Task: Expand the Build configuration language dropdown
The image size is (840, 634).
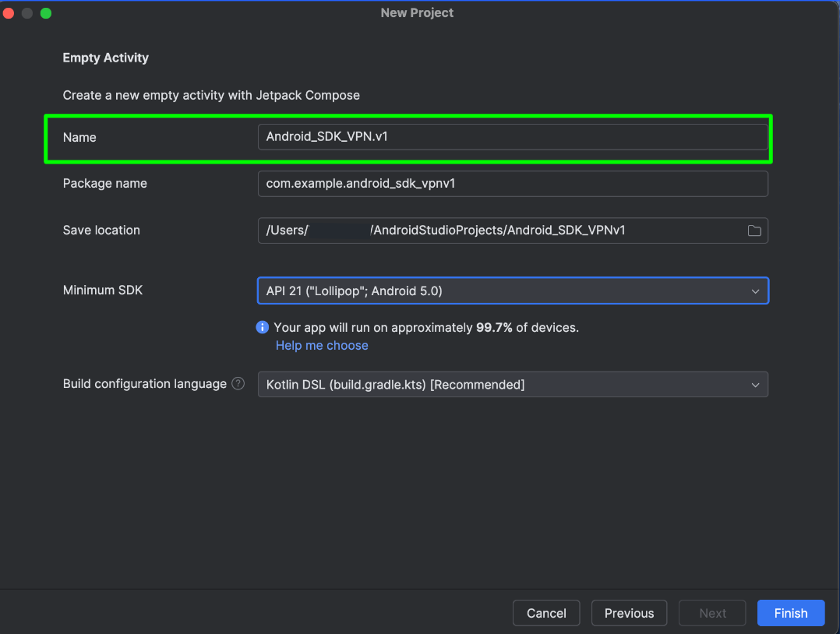Action: point(512,385)
